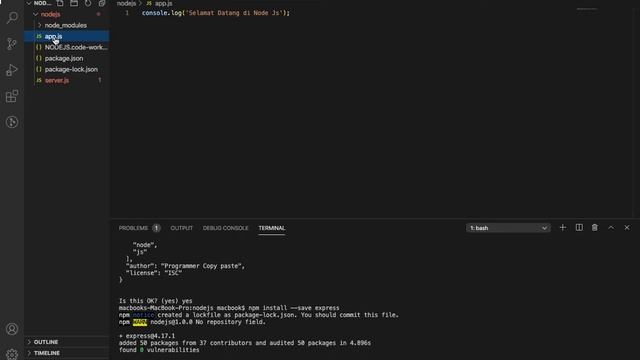Collapse the NOD... workspace explorer section

pyautogui.click(x=29, y=3)
